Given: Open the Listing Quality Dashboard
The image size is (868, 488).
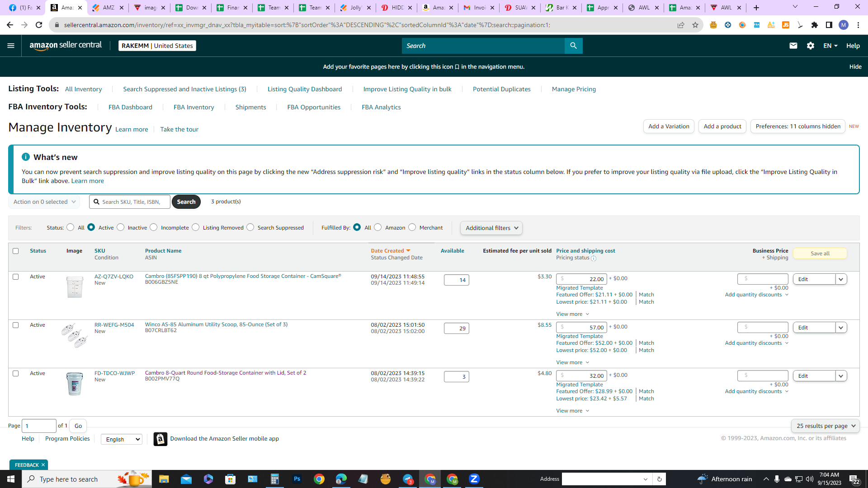Looking at the screenshot, I should click(x=305, y=89).
